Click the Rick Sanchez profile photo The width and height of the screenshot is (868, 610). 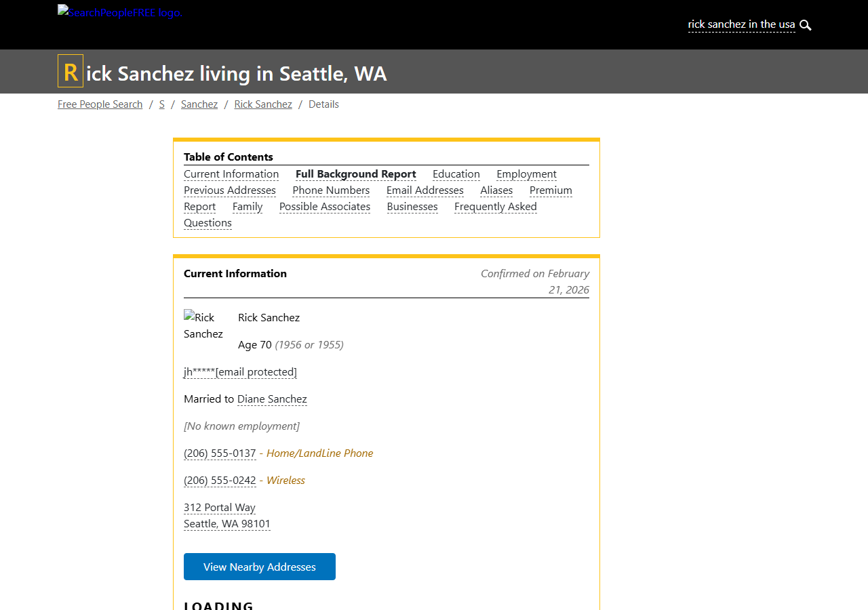(x=203, y=326)
